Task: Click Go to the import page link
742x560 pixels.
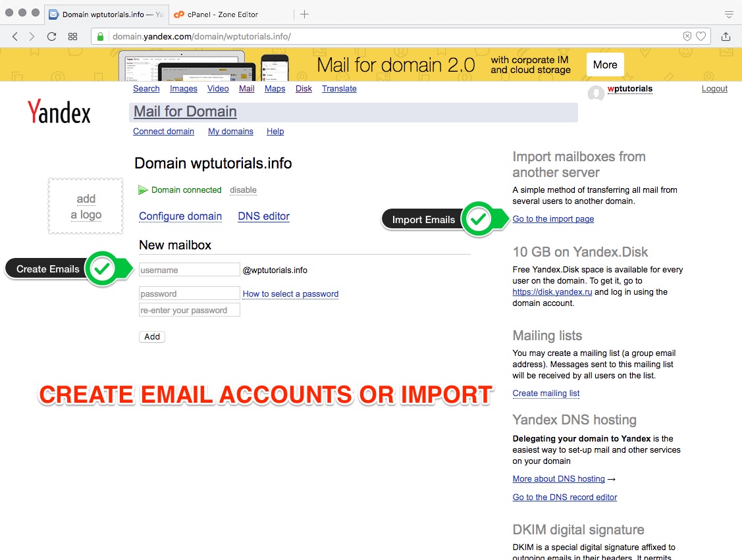Action: pyautogui.click(x=553, y=219)
